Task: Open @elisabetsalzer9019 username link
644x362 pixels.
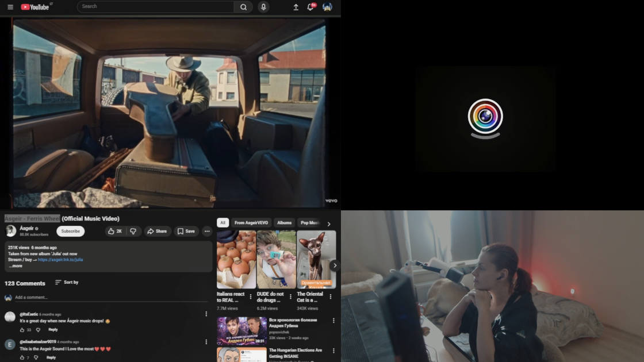Action: (x=38, y=342)
